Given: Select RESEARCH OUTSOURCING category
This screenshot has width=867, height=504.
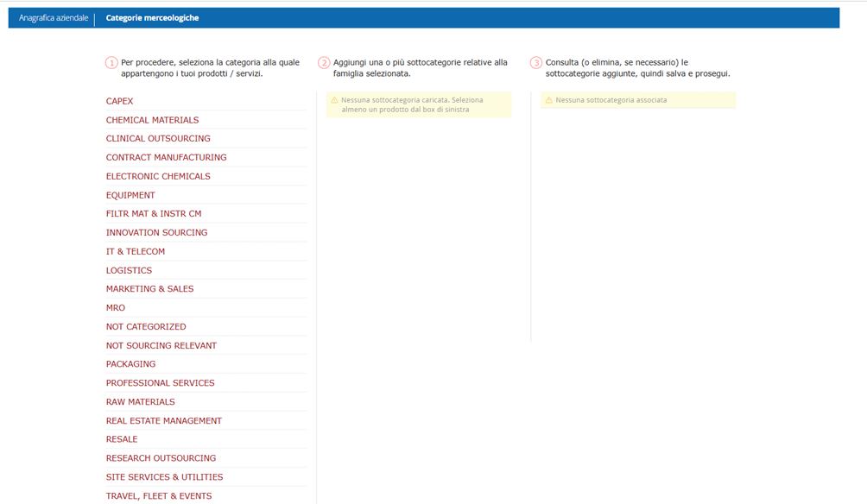Looking at the screenshot, I should pyautogui.click(x=161, y=458).
